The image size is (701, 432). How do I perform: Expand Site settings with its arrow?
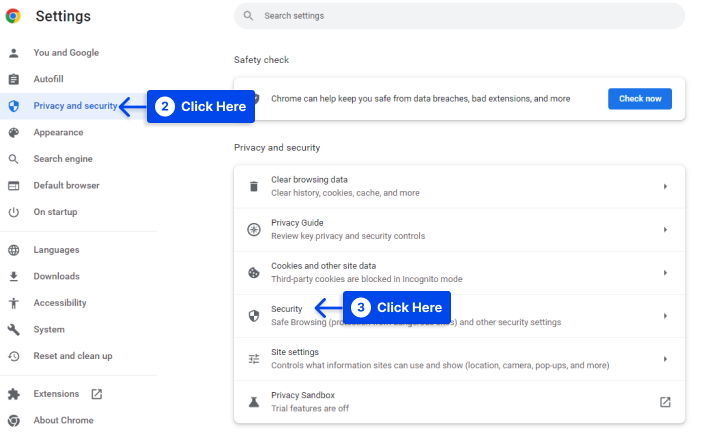coord(665,359)
